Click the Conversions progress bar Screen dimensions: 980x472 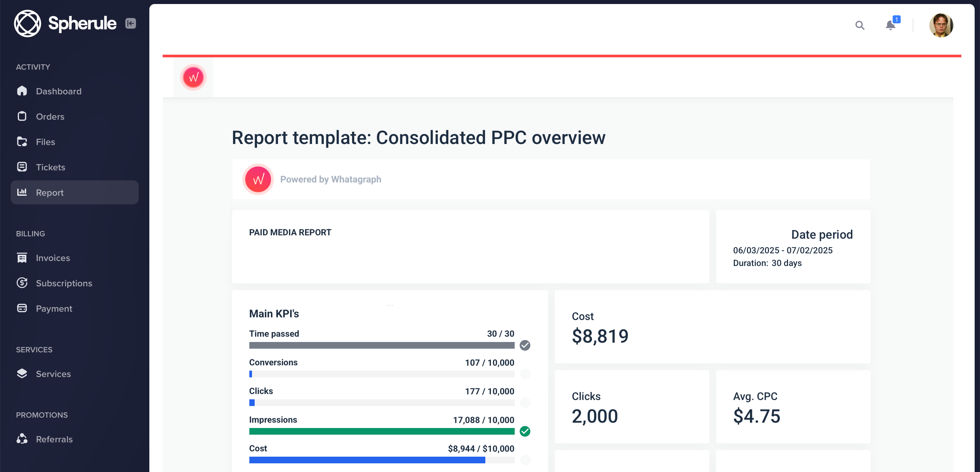tap(382, 374)
